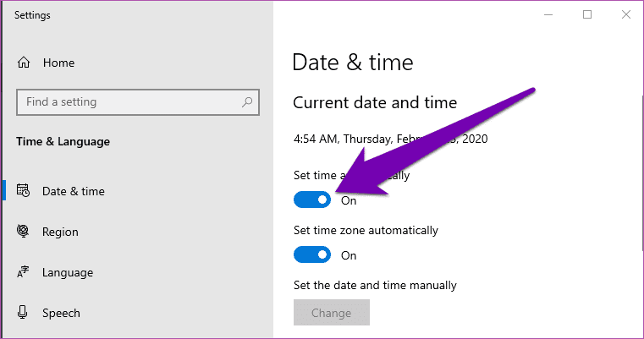Image resolution: width=644 pixels, height=339 pixels.
Task: Click the Language character icon
Action: tap(23, 271)
